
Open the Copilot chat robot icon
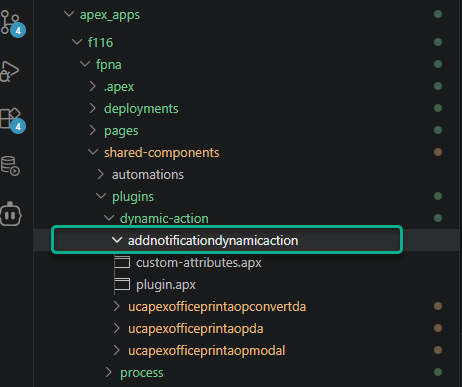point(11,214)
